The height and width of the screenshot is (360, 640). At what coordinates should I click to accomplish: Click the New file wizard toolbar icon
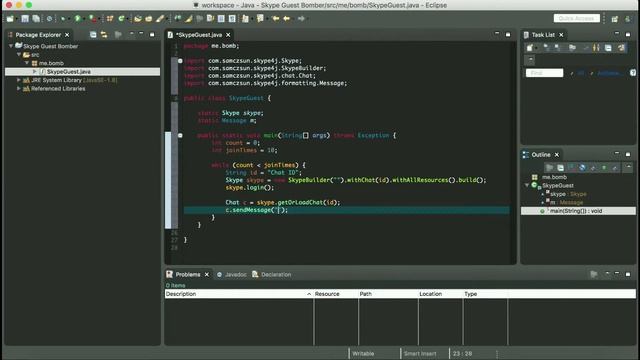coord(10,19)
